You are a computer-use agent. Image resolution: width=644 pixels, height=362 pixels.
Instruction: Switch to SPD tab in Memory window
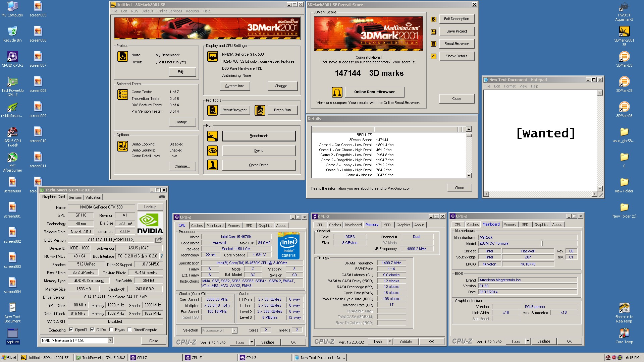coord(387,225)
